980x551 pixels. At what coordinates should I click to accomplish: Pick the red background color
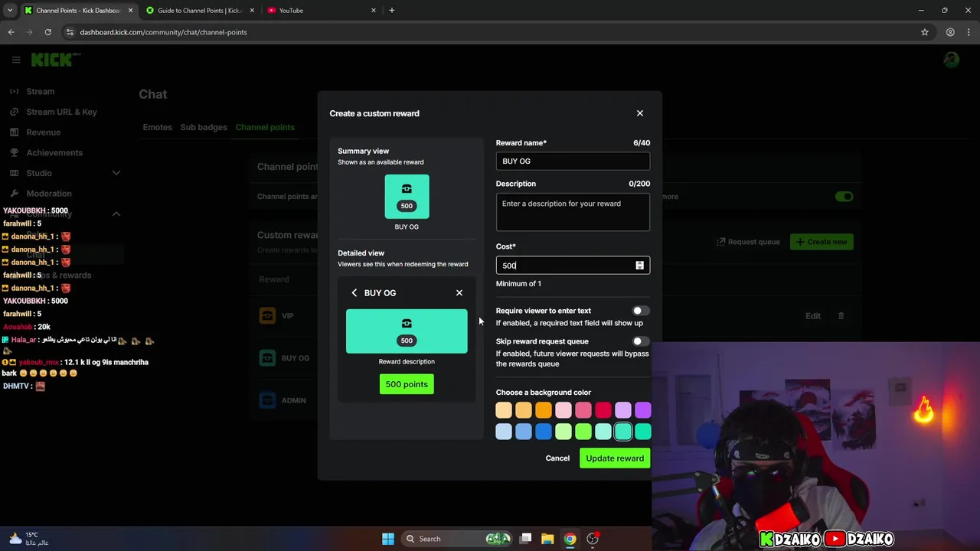pyautogui.click(x=603, y=411)
